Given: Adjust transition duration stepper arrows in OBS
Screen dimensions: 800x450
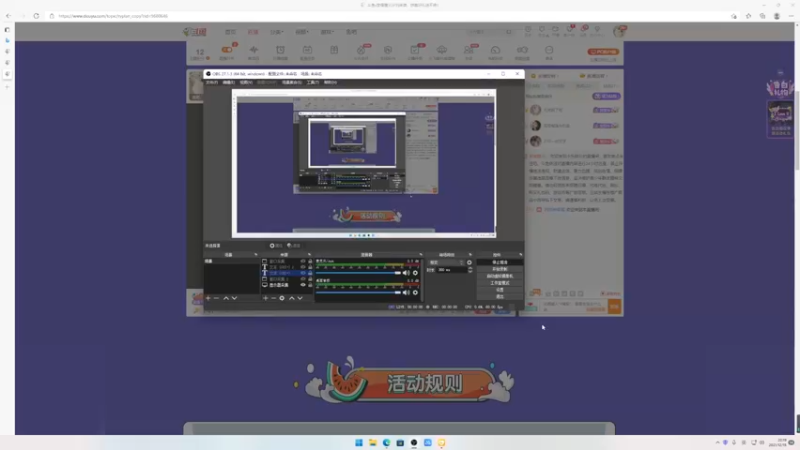Looking at the screenshot, I should pos(470,270).
